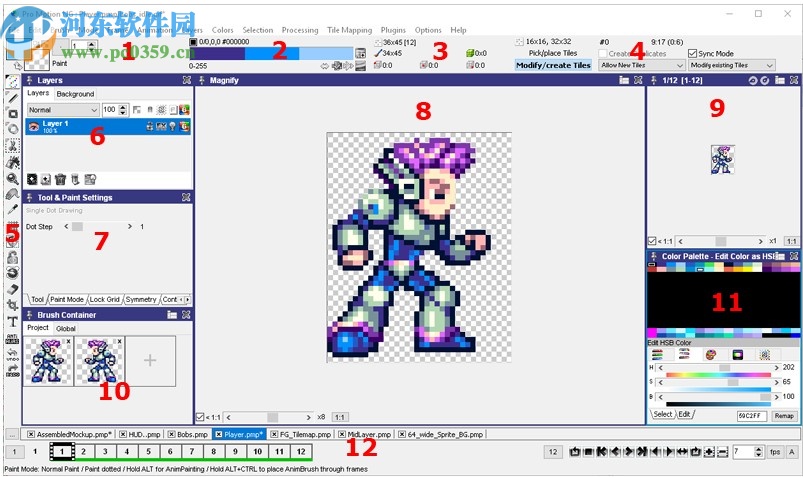Click the Modify/create Tiles button

tap(553, 65)
